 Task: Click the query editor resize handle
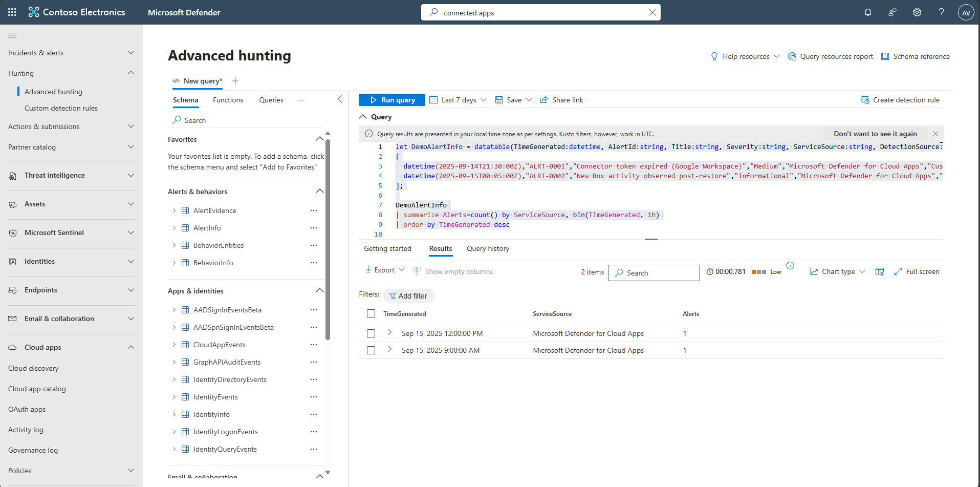click(651, 239)
